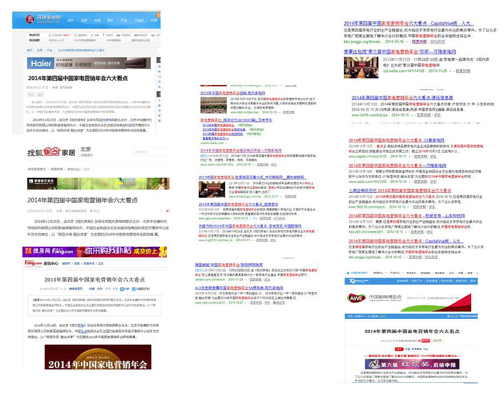Open the 2013中国家电营销年会 欧意 result

point(252,177)
